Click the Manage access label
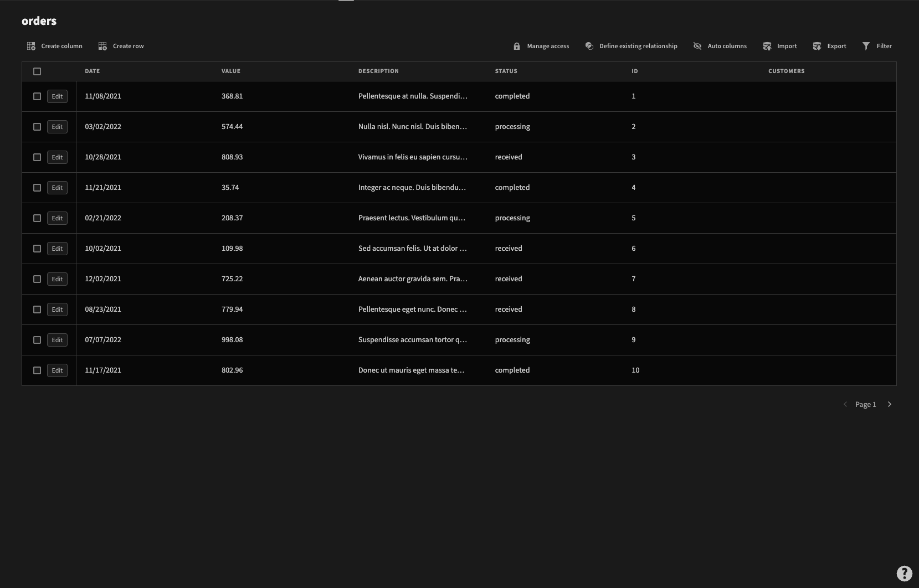The height and width of the screenshot is (588, 919). [548, 46]
